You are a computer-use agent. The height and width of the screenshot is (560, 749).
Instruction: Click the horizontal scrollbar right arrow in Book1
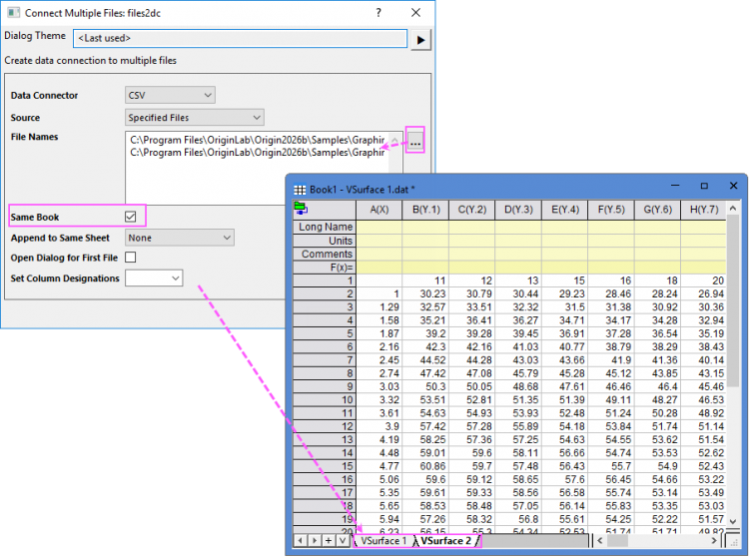pos(714,540)
